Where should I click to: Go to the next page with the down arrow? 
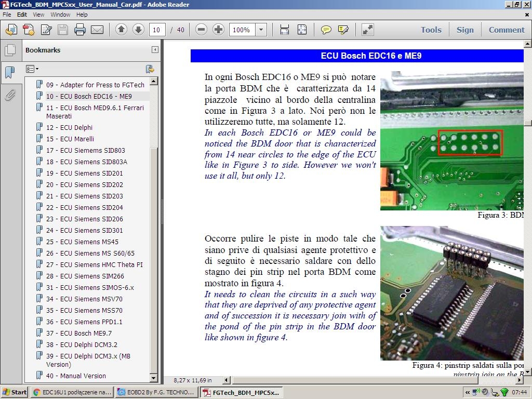[138, 30]
